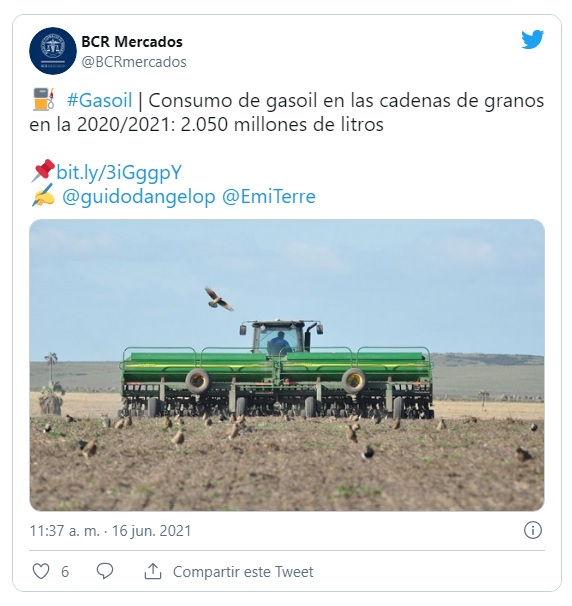The width and height of the screenshot is (572, 606).
Task: Open @EmiTerre profile mention
Action: click(x=269, y=196)
